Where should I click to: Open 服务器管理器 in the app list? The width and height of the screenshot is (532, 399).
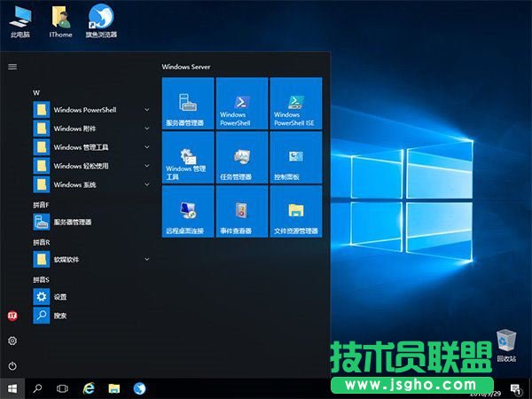92,222
